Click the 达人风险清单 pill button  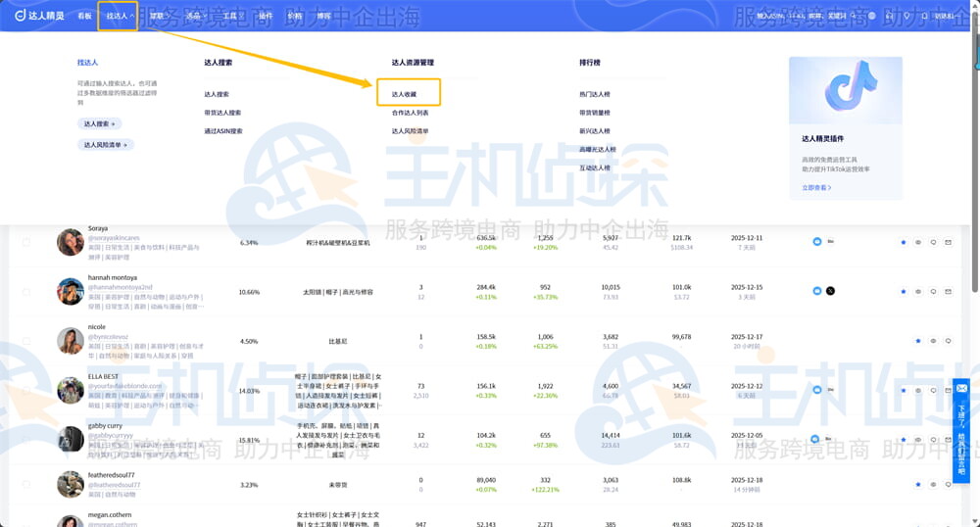tap(106, 144)
